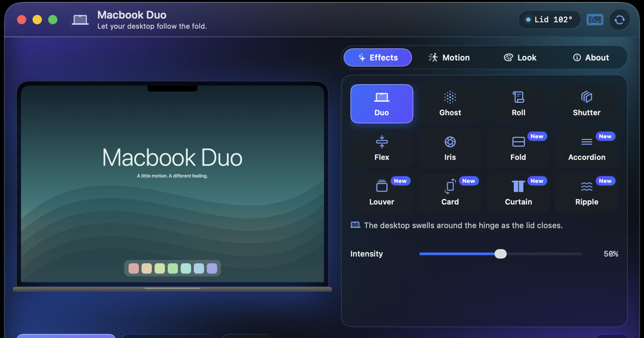Click the purple dock swatch in the preview
Viewport: 644px width, 338px height.
pyautogui.click(x=212, y=268)
